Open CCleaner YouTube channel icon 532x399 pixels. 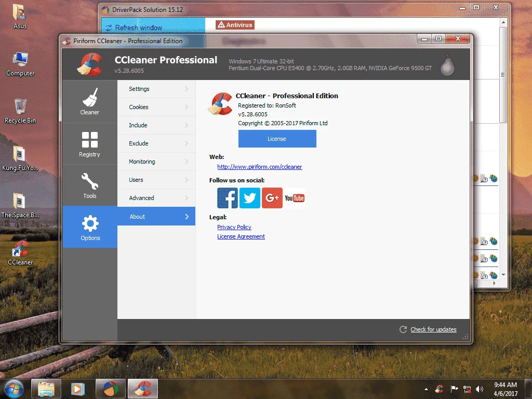coord(295,198)
